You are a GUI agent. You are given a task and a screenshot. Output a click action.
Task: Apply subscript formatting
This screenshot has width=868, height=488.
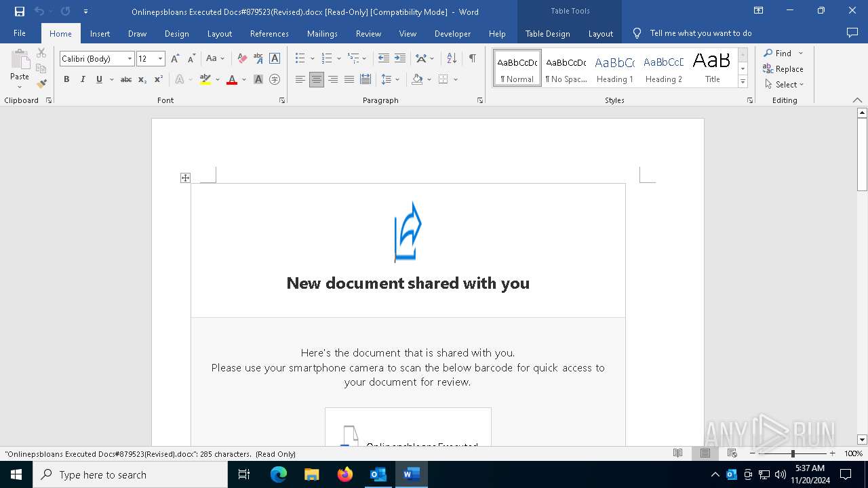(x=142, y=79)
